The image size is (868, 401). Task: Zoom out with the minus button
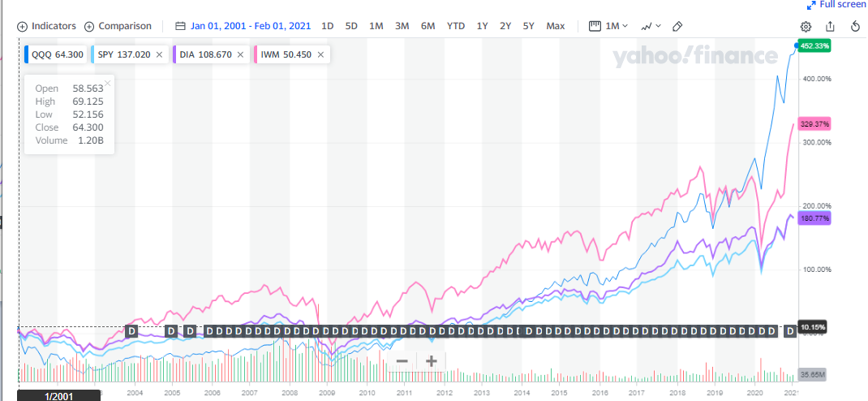point(402,362)
